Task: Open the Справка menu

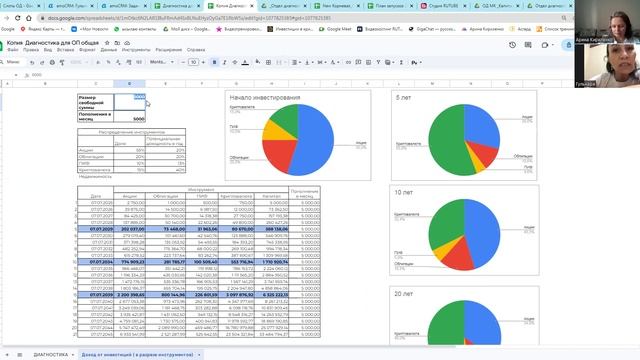Action: 196,49
